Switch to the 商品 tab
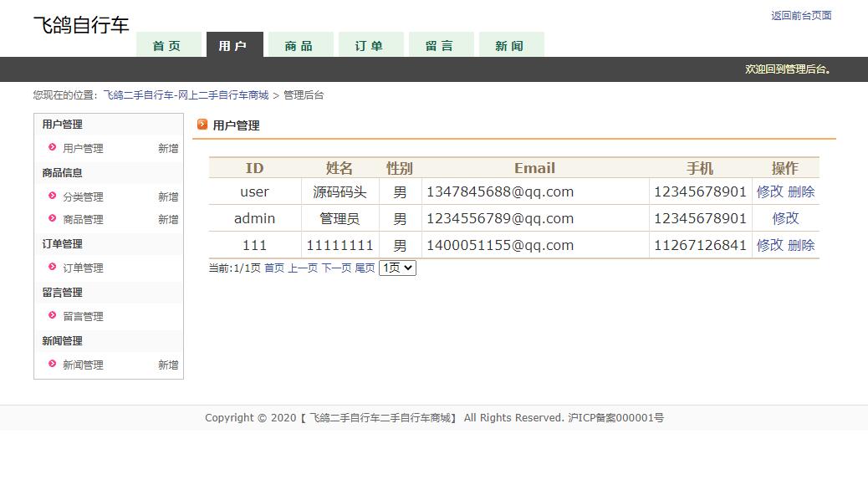The height and width of the screenshot is (500, 868). (x=300, y=45)
